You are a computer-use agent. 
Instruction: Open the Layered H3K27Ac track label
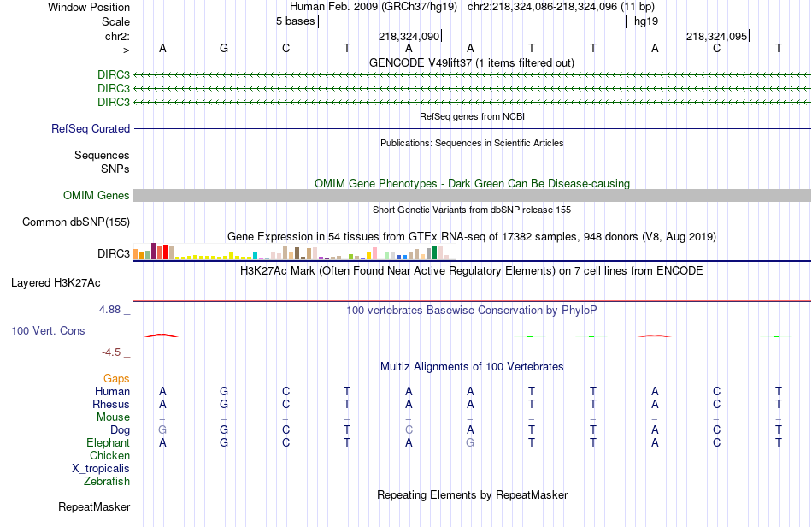[x=56, y=283]
